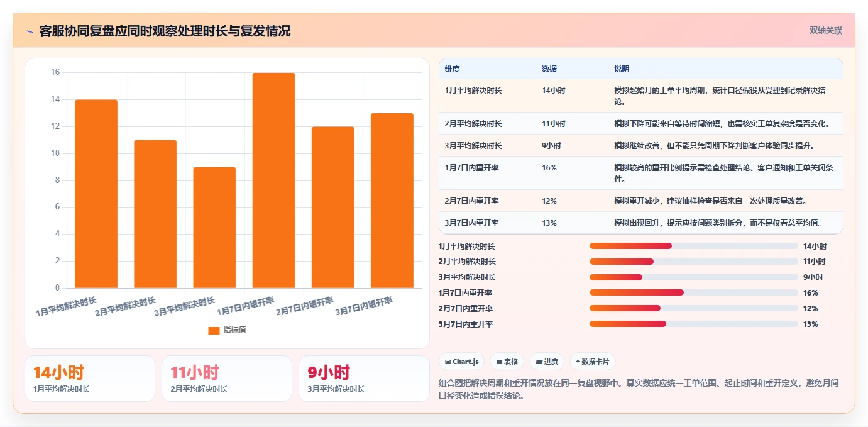The width and height of the screenshot is (868, 427).
Task: Click table cell 2月7日内重开率 in 维度 column
Action: coord(471,201)
